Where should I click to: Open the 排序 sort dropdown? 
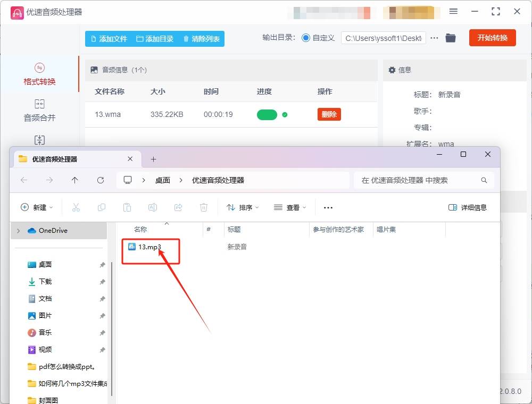click(243, 207)
